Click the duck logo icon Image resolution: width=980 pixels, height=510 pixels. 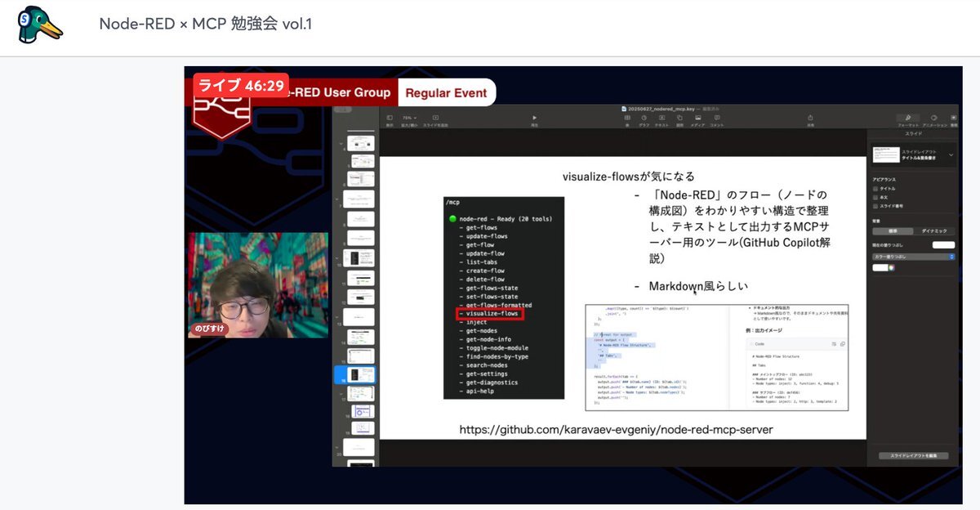(x=40, y=25)
